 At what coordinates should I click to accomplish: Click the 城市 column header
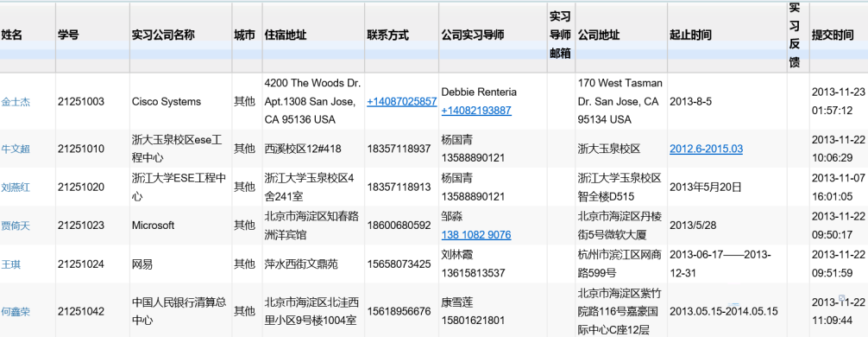click(245, 35)
